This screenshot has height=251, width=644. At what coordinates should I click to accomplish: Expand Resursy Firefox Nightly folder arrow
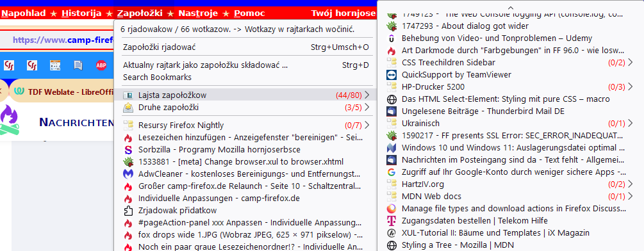pyautogui.click(x=367, y=125)
